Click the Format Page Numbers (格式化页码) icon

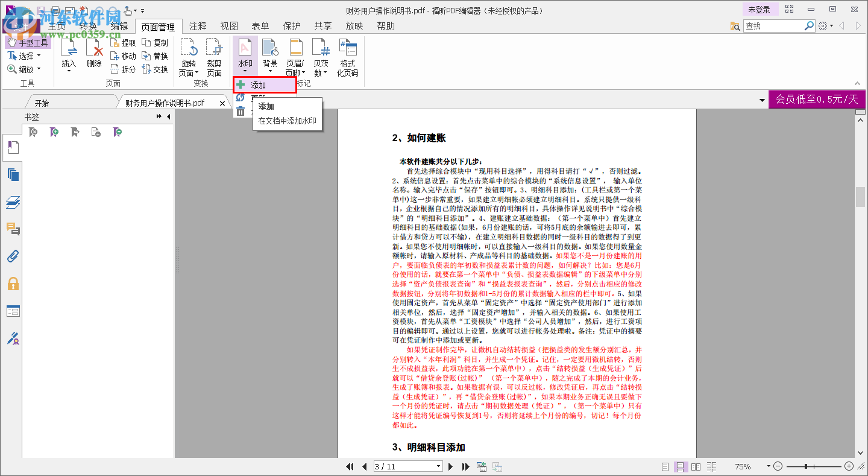(x=347, y=48)
